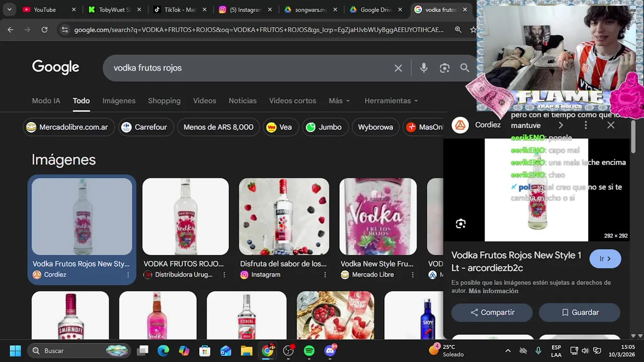Select the Videos results tab

point(204,101)
